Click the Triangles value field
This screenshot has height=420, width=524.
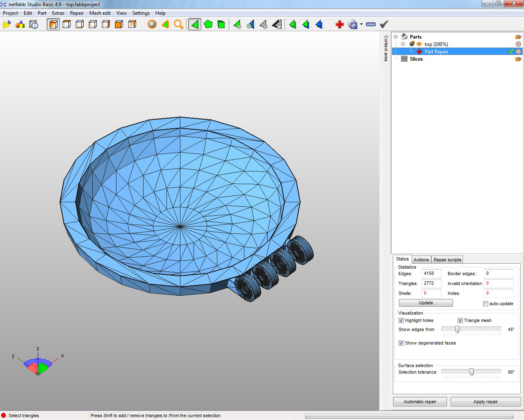[x=431, y=283]
